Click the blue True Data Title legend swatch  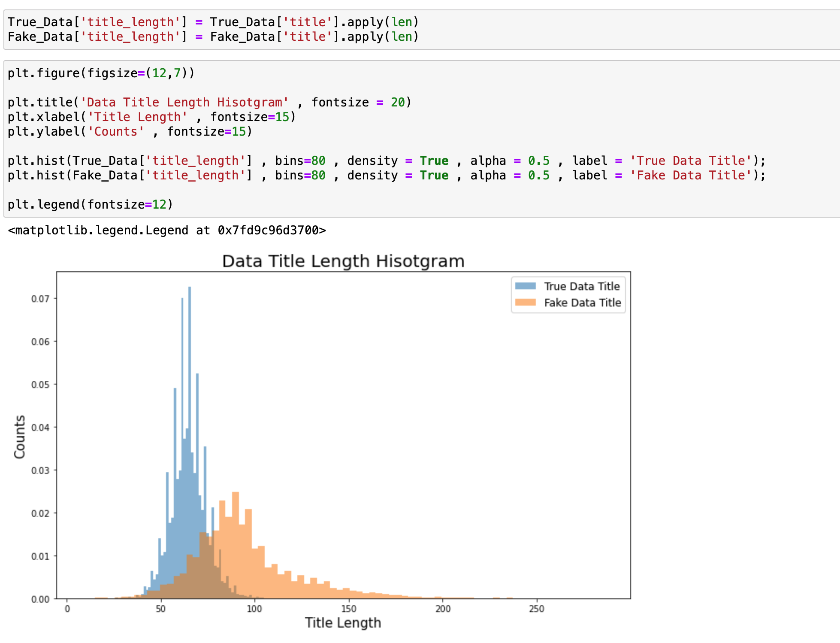click(525, 286)
